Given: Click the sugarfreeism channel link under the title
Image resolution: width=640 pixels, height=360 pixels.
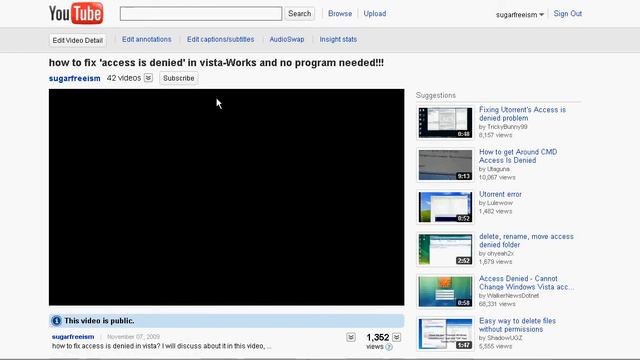Looking at the screenshot, I should [75, 78].
